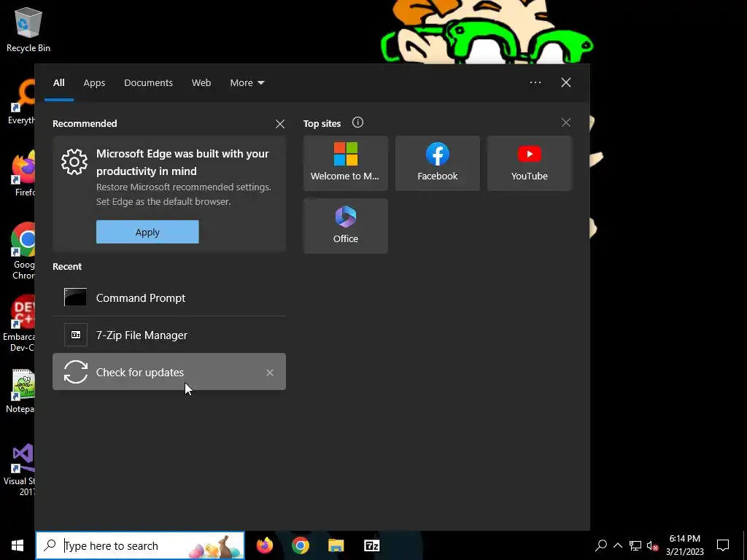Open 7-Zip File Manager from recent
This screenshot has width=747, height=560.
(169, 335)
